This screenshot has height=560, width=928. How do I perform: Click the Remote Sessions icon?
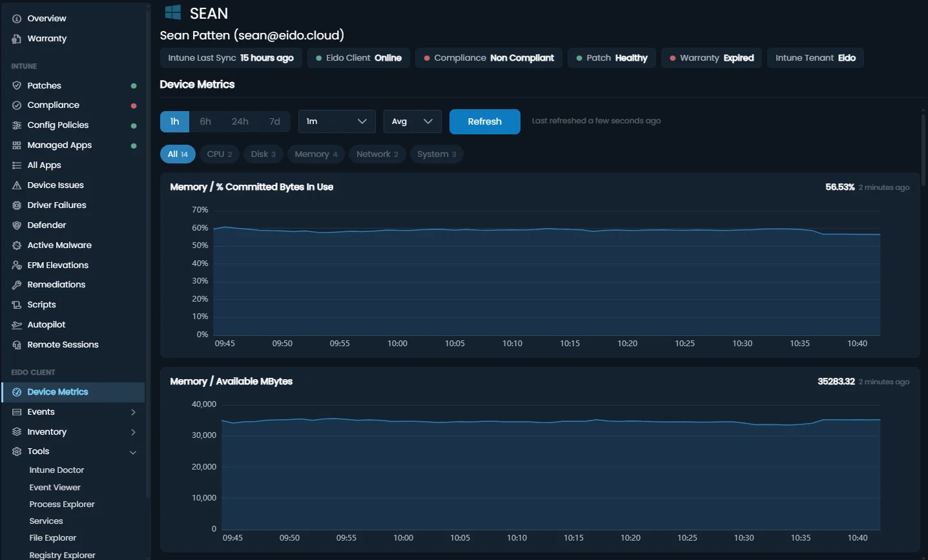pos(17,345)
